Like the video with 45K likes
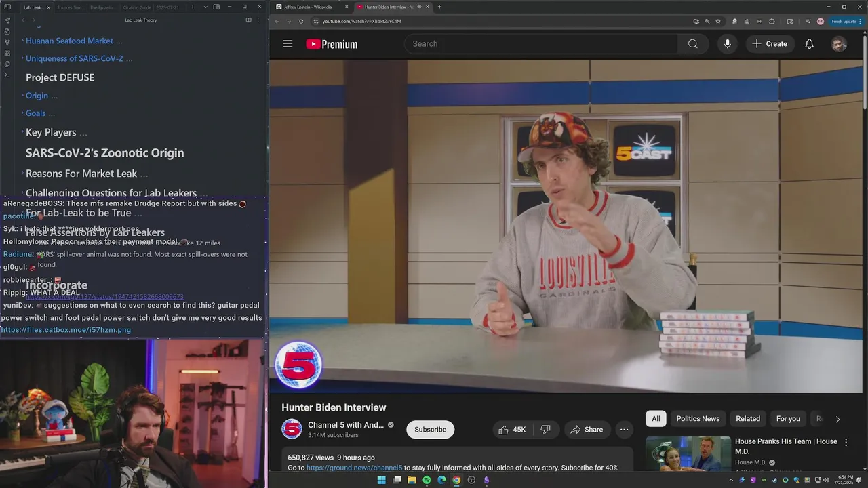Viewport: 868px width, 488px height. [512, 430]
